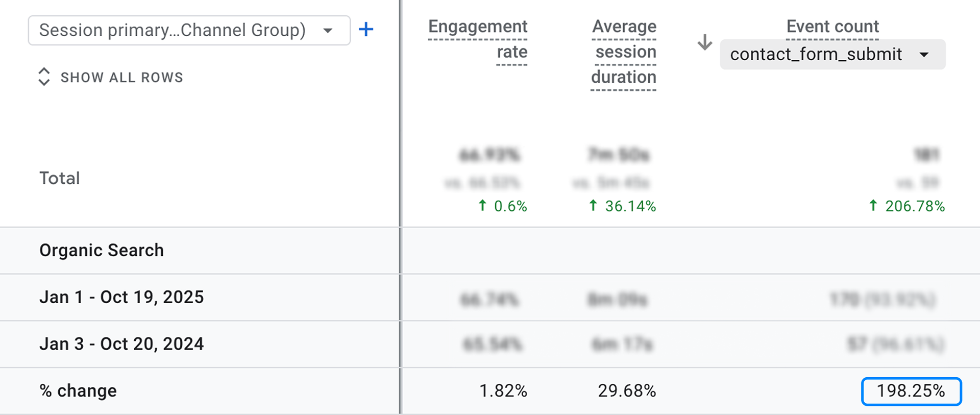Select the Jan 1 - Oct 19, 2025 row label

pyautogui.click(x=121, y=297)
